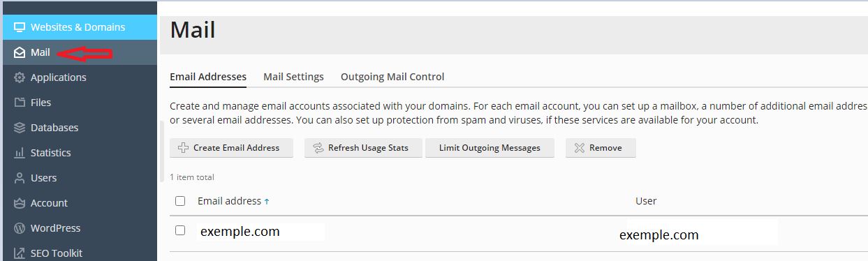868x261 pixels.
Task: Open Users person icon
Action: click(x=20, y=178)
